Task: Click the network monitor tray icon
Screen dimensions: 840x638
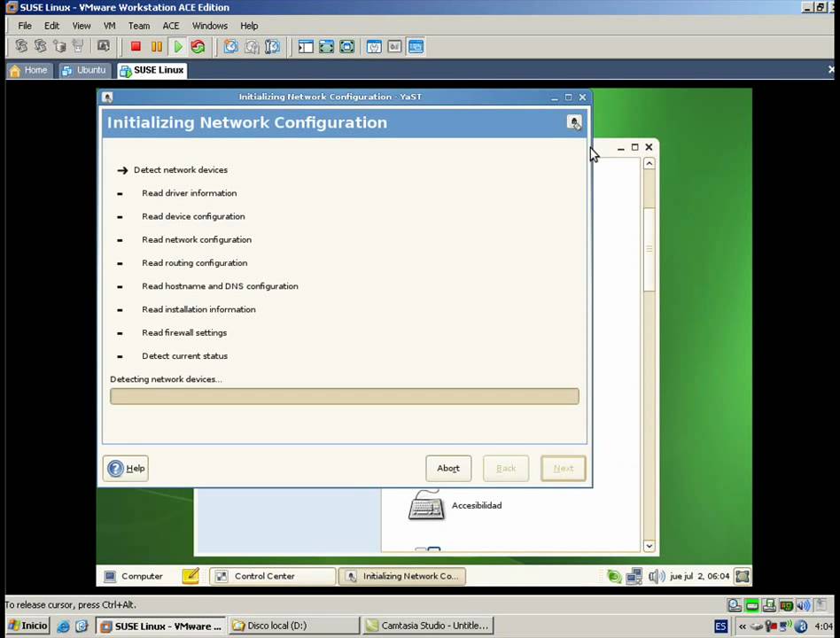Action: [x=634, y=576]
